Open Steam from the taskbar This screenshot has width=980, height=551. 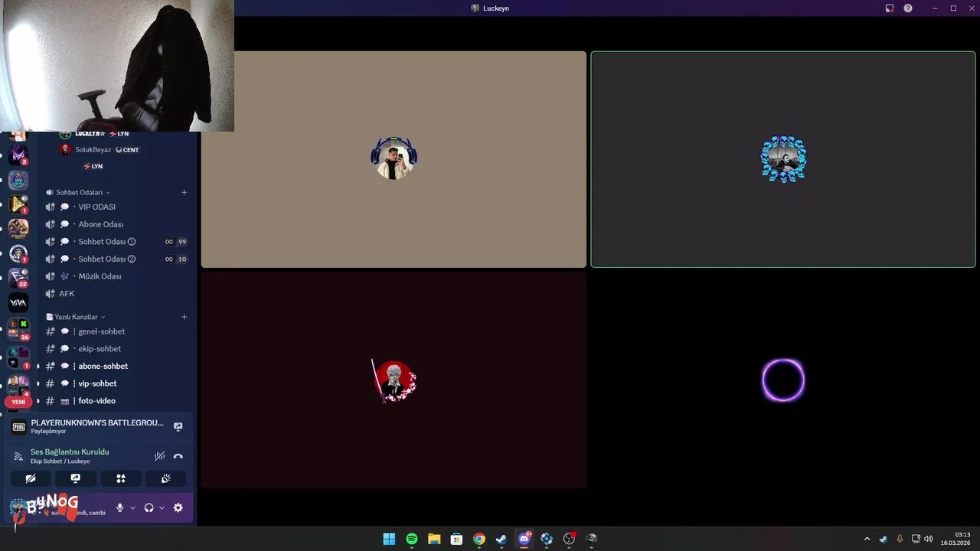coord(501,539)
